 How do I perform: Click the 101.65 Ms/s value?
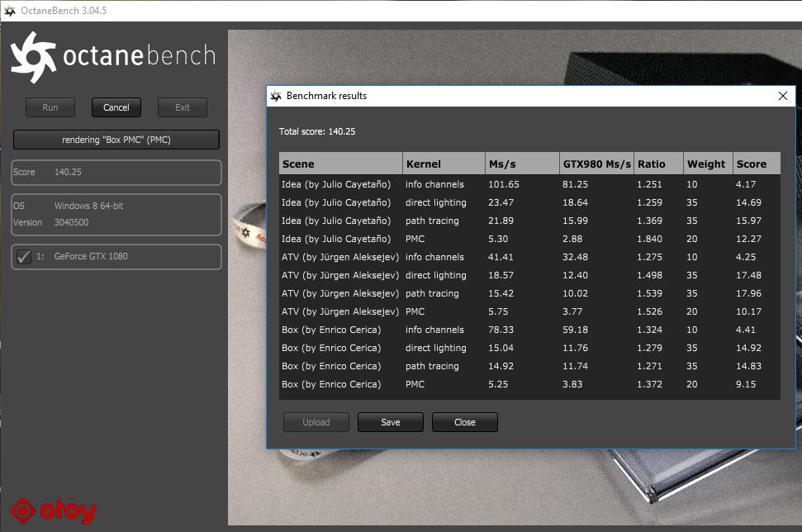tap(503, 184)
